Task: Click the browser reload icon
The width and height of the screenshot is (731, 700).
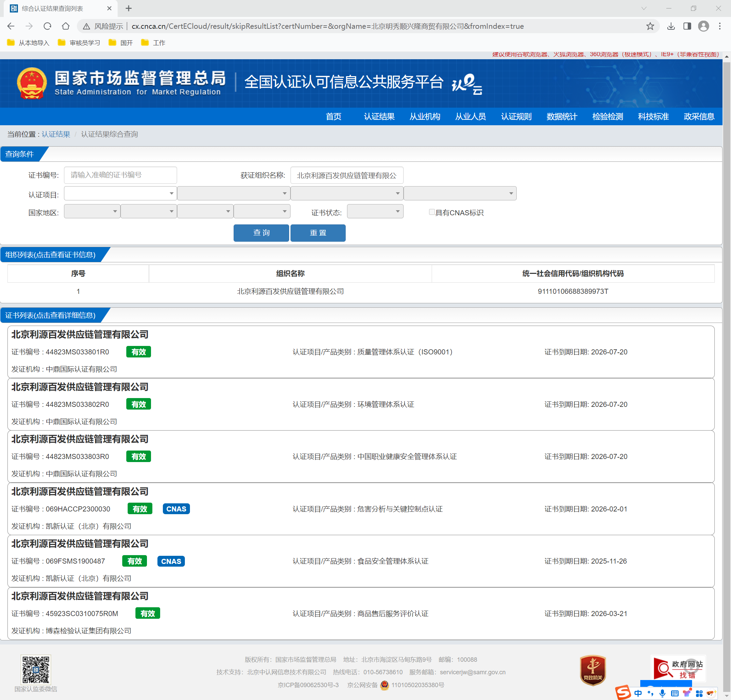Action: (x=47, y=26)
